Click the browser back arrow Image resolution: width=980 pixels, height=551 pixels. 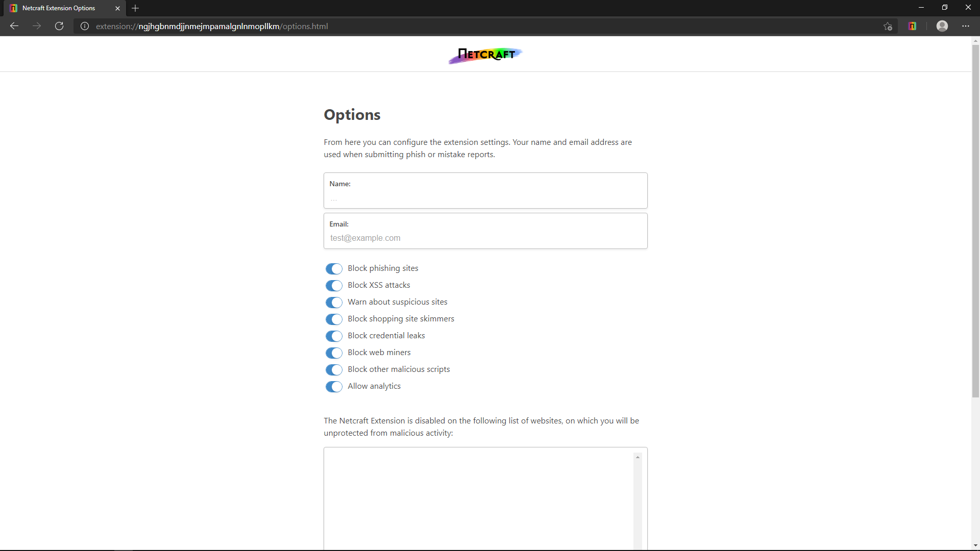point(14,26)
